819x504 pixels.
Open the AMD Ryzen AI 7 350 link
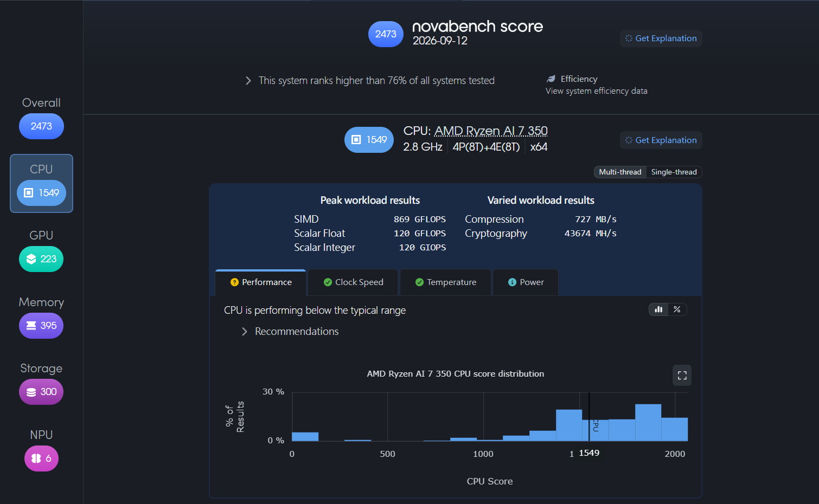pyautogui.click(x=491, y=131)
